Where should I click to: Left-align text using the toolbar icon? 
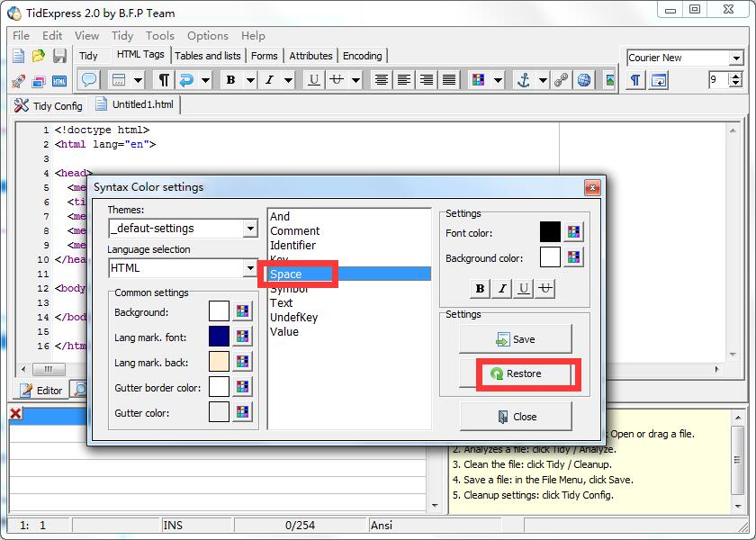(403, 79)
